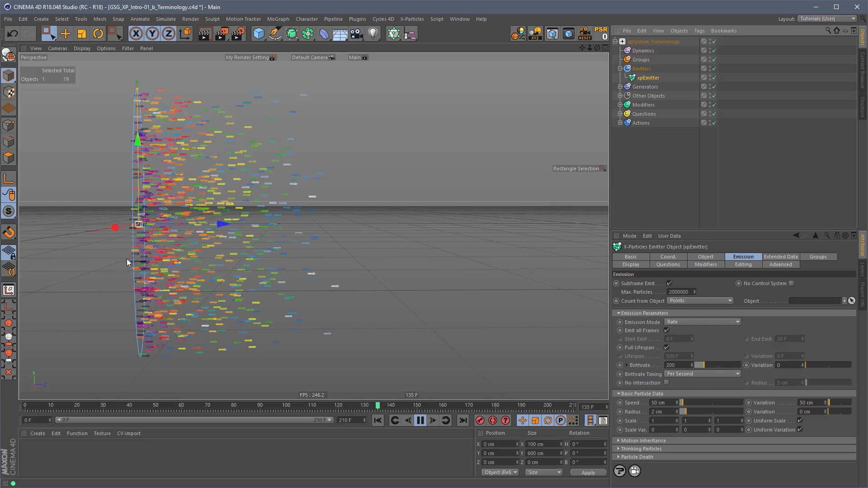The image size is (868, 488).
Task: Toggle the Subframe Emit checkbox
Action: pyautogui.click(x=669, y=283)
